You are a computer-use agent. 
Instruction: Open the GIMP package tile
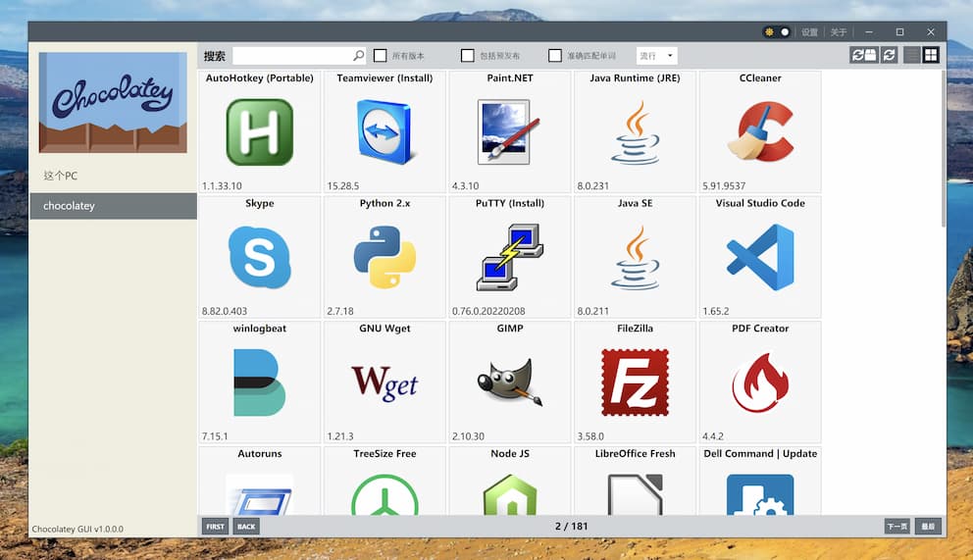tap(509, 382)
